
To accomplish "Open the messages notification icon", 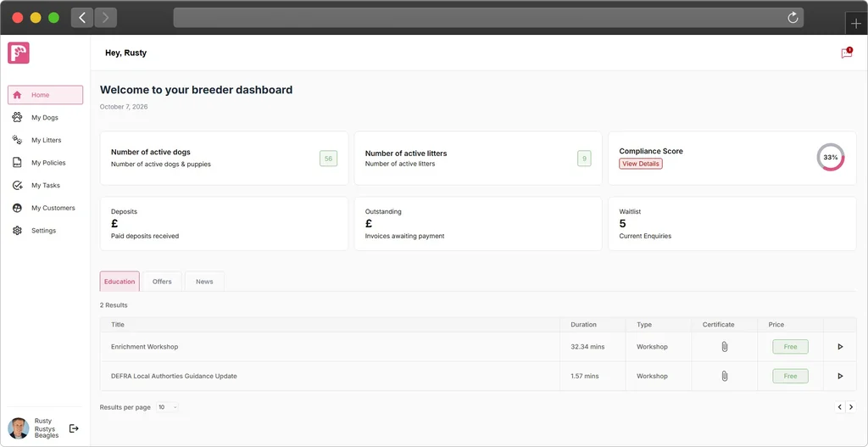I will click(x=847, y=53).
